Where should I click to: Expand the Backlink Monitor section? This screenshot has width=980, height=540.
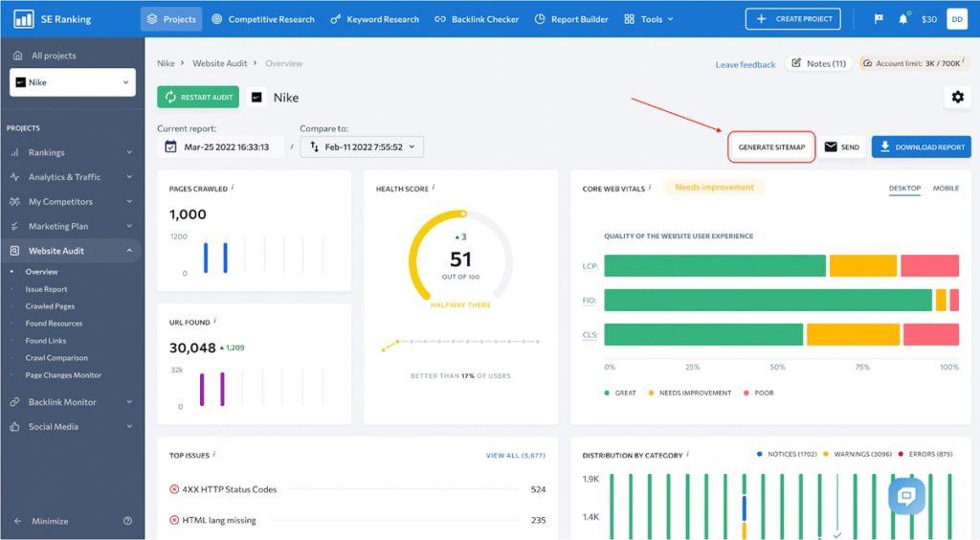click(x=129, y=402)
